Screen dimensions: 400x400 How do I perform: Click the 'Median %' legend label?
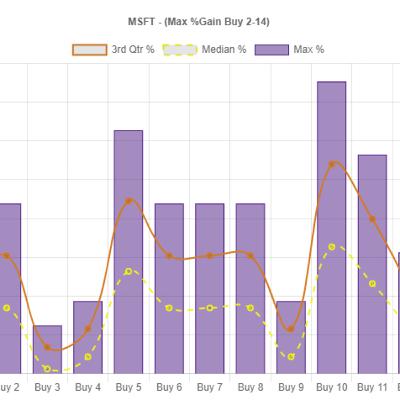224,50
